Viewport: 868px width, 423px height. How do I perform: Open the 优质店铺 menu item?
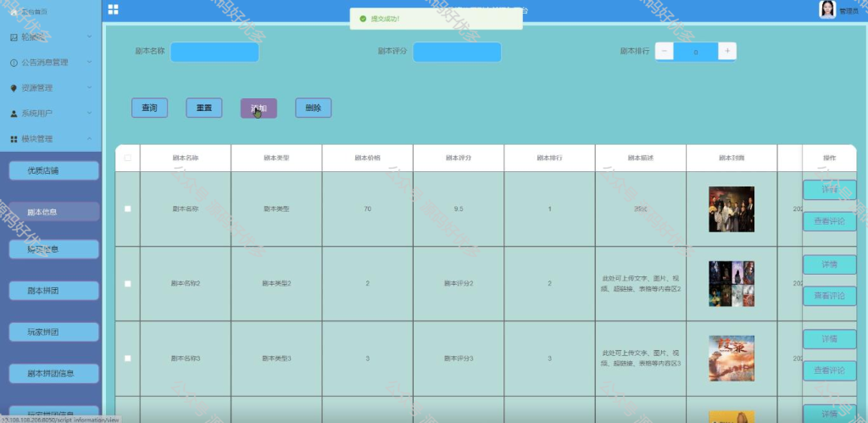(53, 170)
